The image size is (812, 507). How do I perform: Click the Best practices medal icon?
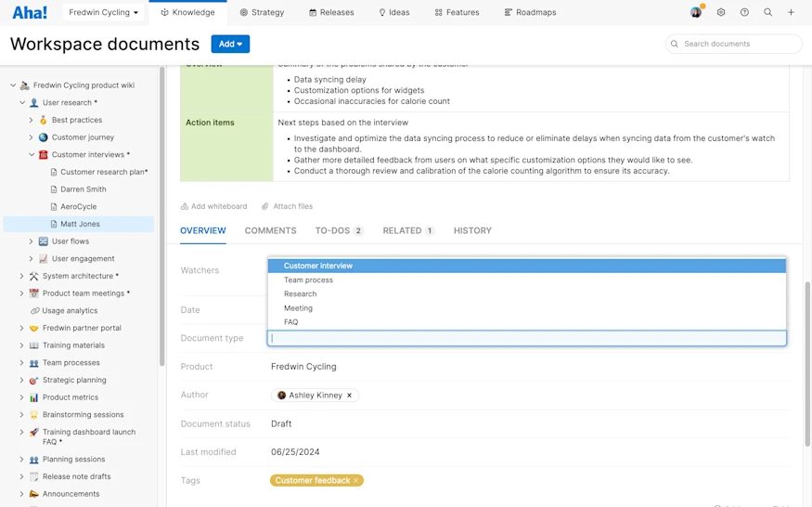point(44,120)
